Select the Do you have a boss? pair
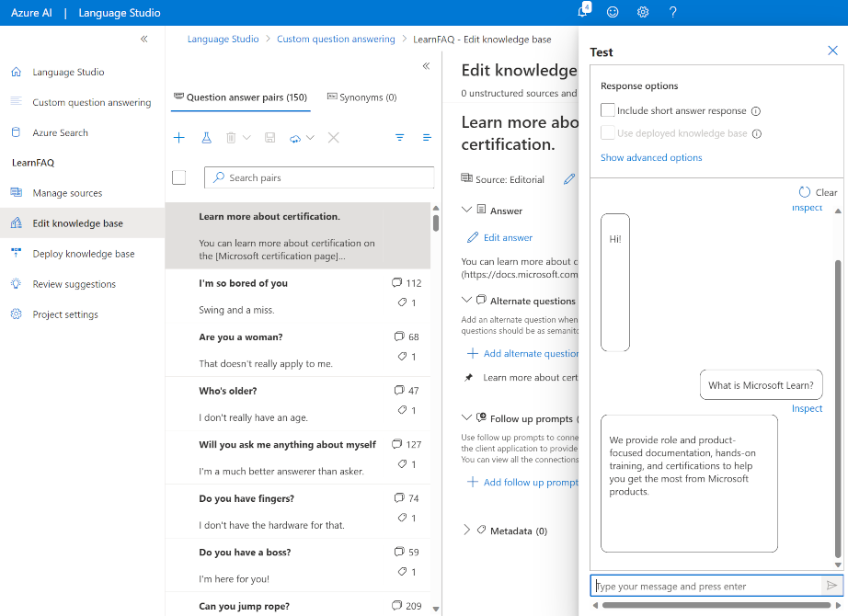Screen dimensions: 848x616 (298, 565)
